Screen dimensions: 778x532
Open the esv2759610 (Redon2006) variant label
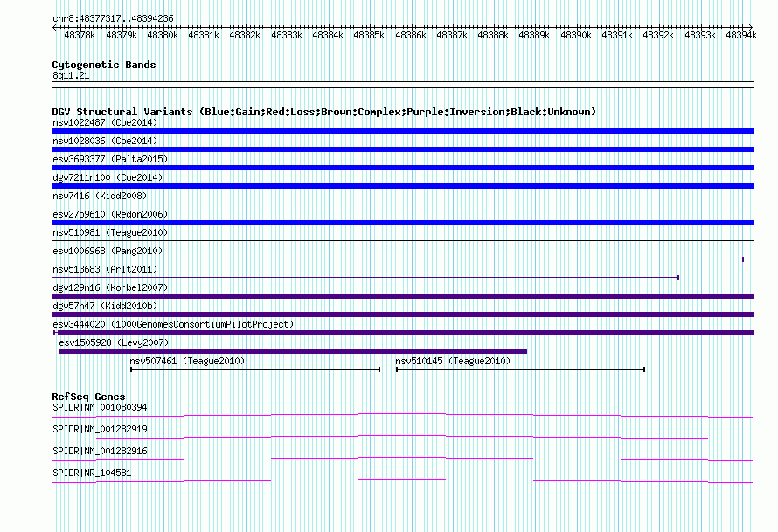pyautogui.click(x=110, y=214)
